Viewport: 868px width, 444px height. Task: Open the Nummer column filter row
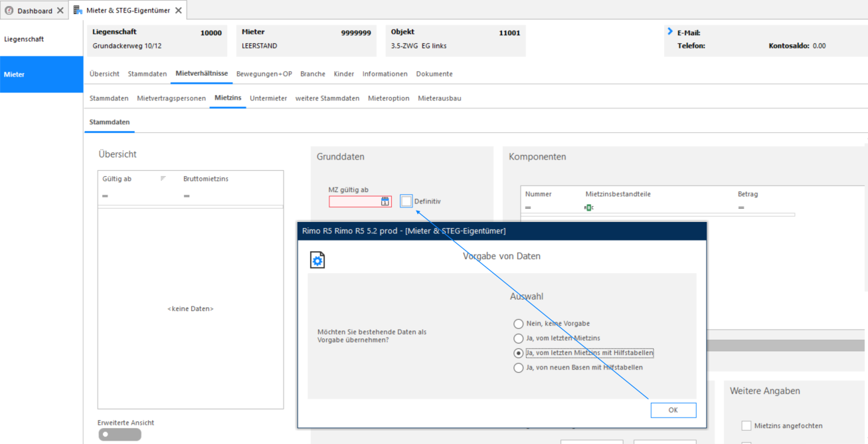tap(528, 208)
